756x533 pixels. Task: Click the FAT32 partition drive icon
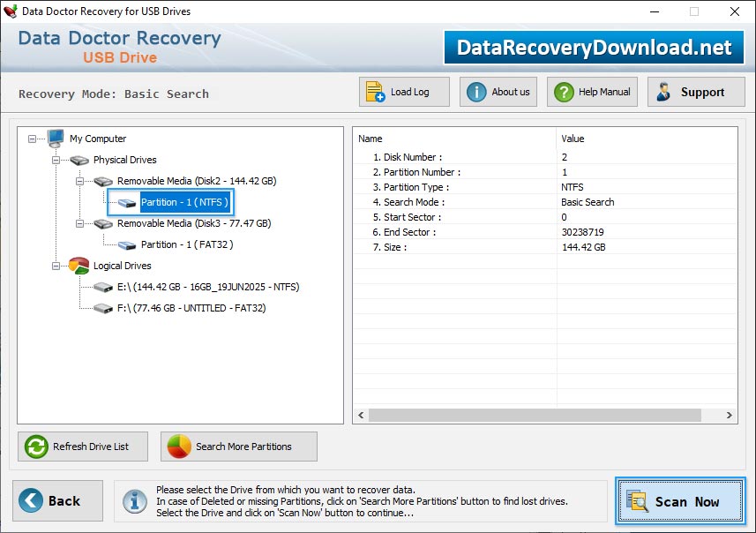127,245
